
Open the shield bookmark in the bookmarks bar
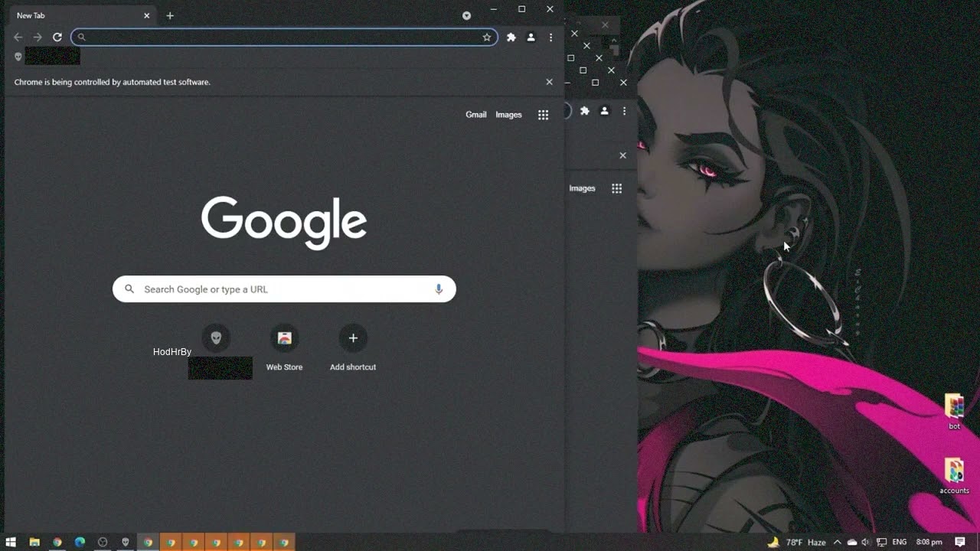point(18,57)
